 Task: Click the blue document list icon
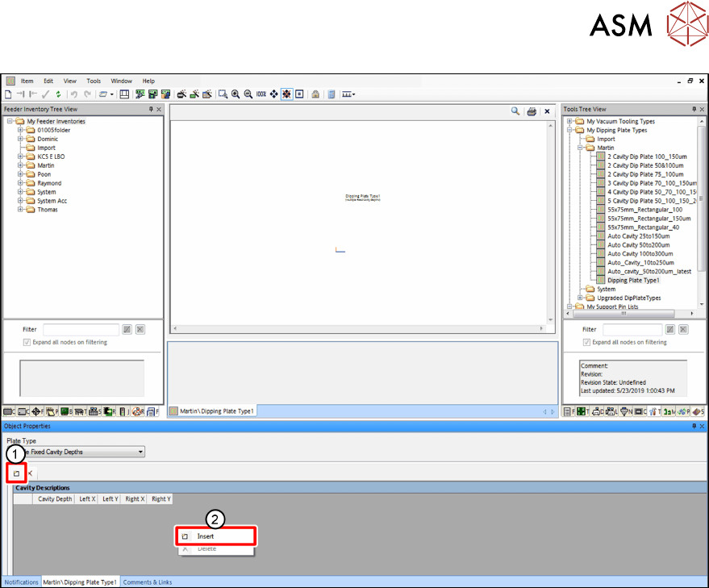[332, 94]
